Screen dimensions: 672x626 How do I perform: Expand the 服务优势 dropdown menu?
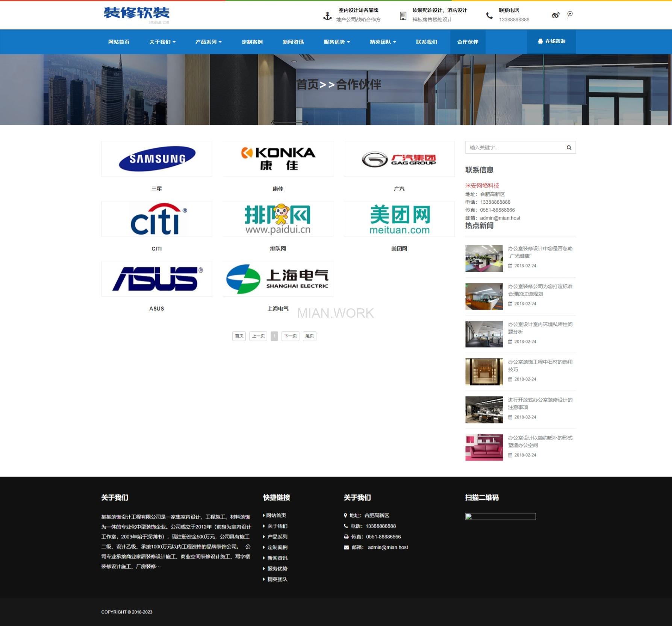337,42
